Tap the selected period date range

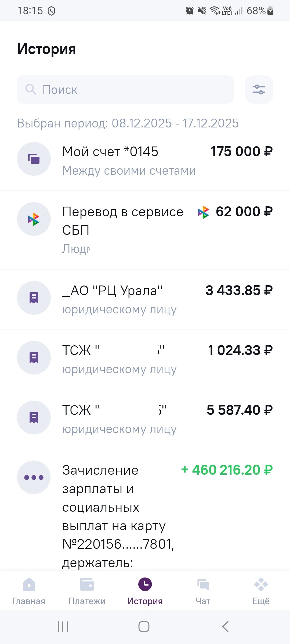tap(128, 123)
